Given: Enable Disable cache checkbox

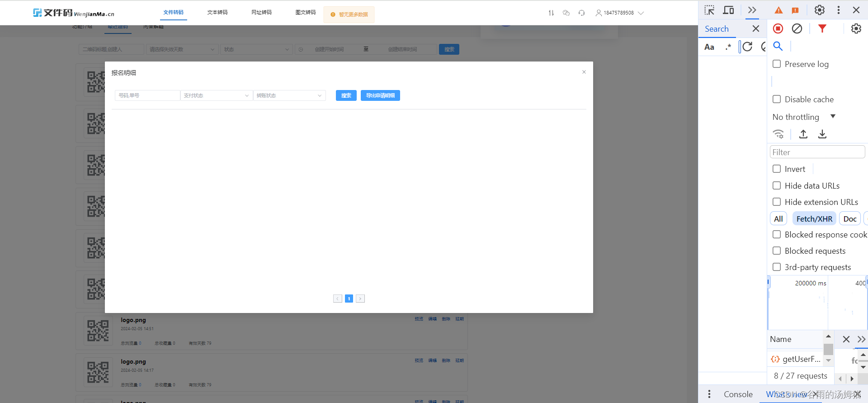Looking at the screenshot, I should [777, 99].
